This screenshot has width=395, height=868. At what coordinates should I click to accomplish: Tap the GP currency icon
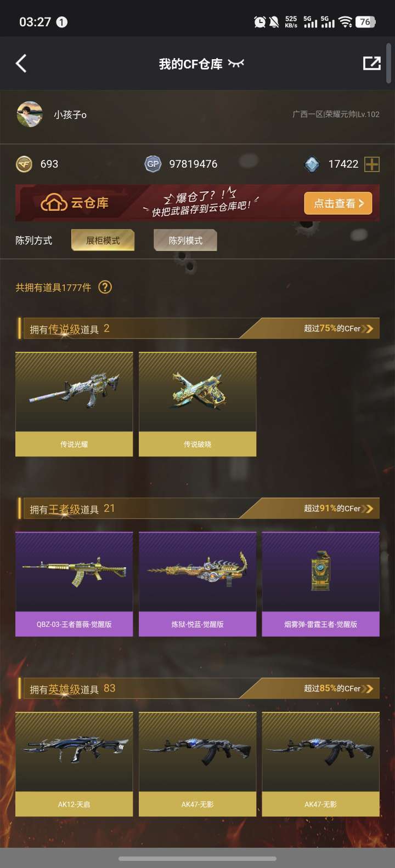(153, 164)
